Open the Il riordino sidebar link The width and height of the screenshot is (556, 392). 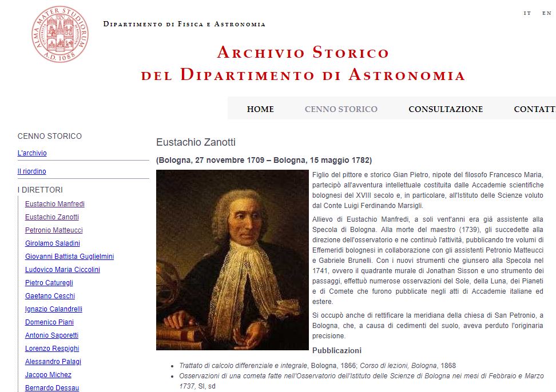tap(32, 171)
